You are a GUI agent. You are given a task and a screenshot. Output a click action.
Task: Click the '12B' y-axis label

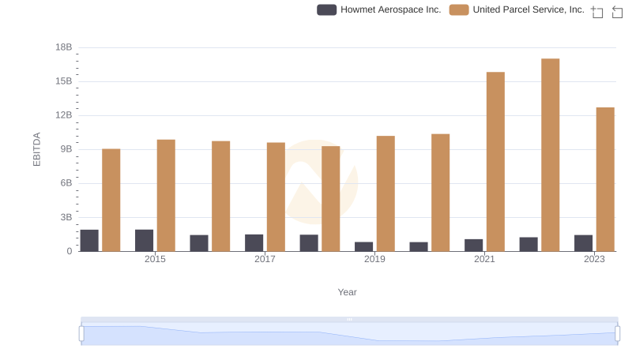pos(64,115)
